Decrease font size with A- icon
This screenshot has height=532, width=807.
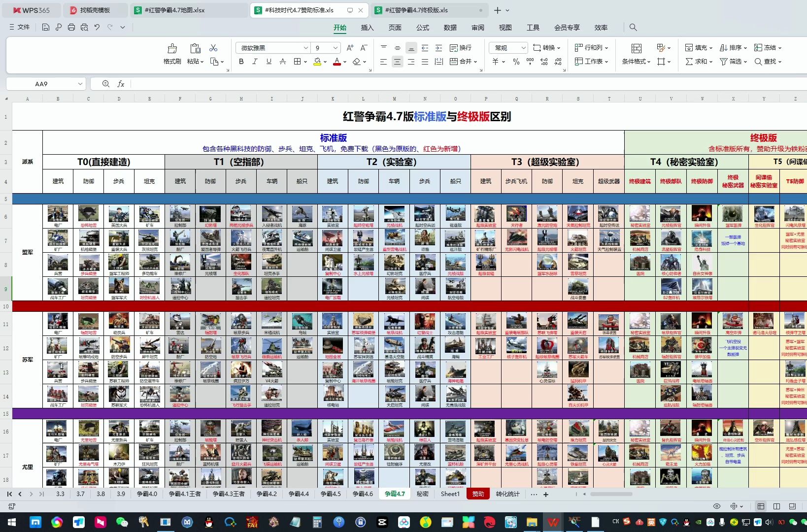click(x=364, y=48)
